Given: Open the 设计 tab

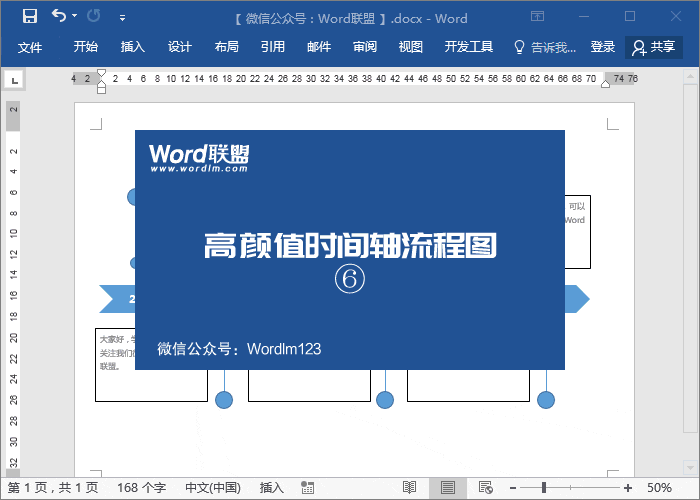Looking at the screenshot, I should [x=179, y=46].
